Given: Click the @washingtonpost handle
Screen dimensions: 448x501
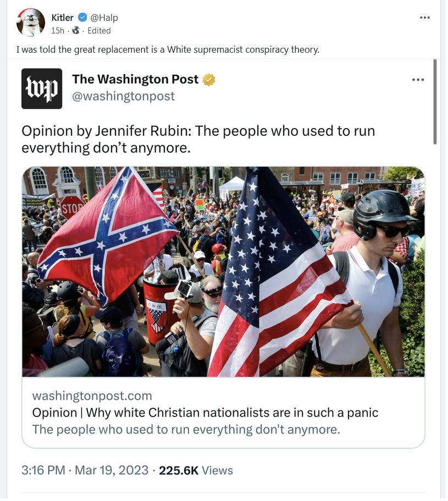Looking at the screenshot, I should pyautogui.click(x=124, y=96).
